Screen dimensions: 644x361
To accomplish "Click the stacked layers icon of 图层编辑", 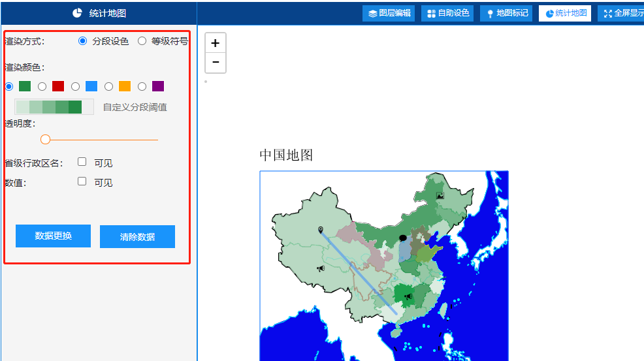I will coord(372,14).
